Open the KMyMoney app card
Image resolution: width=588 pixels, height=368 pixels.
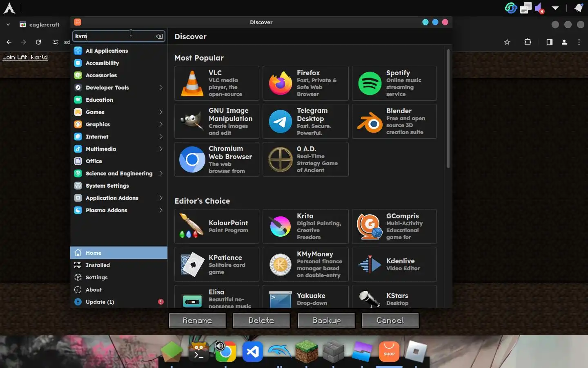coord(305,265)
